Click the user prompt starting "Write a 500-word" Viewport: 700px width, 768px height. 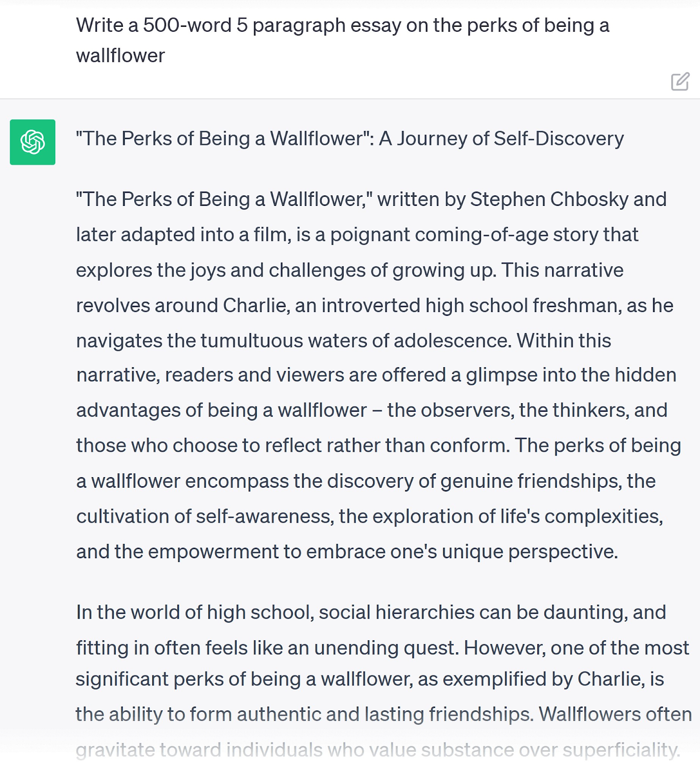tap(342, 25)
